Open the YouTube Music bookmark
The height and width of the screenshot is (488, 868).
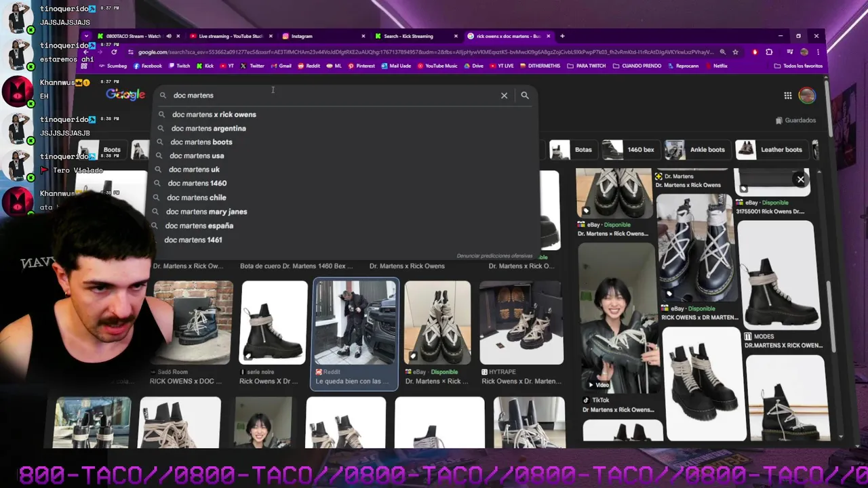click(437, 66)
